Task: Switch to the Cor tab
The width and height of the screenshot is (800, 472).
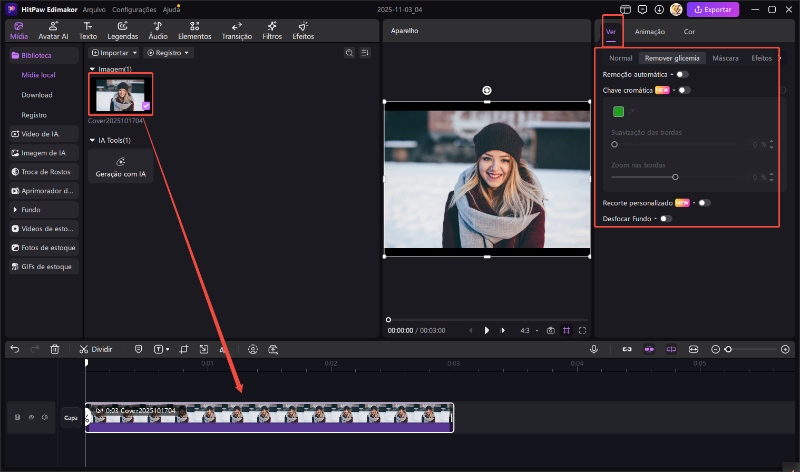Action: [689, 32]
